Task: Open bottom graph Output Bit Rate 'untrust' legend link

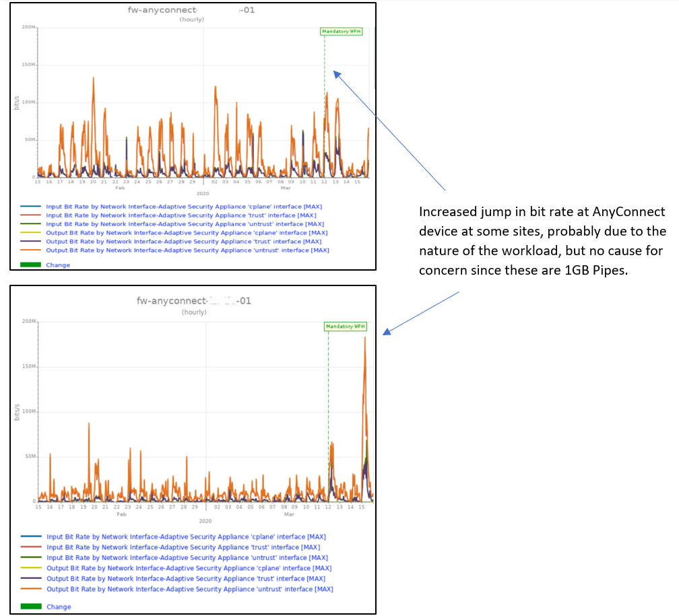Action: (x=189, y=589)
